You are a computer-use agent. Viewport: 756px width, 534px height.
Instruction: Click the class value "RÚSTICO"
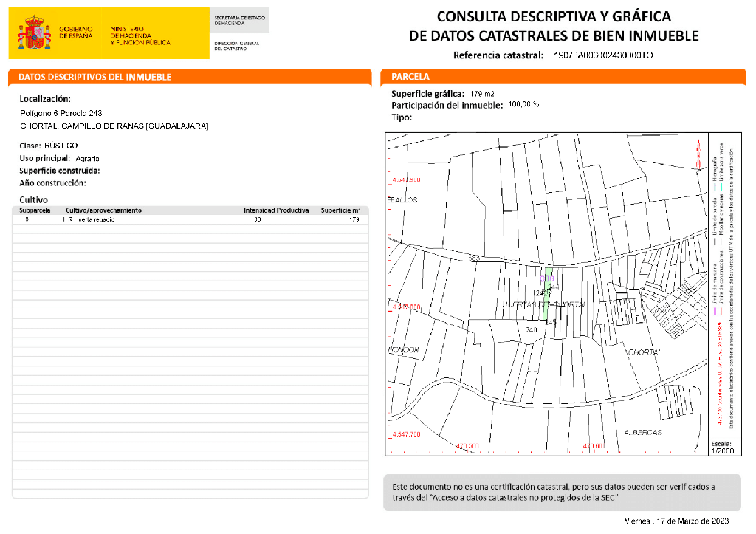[61, 146]
